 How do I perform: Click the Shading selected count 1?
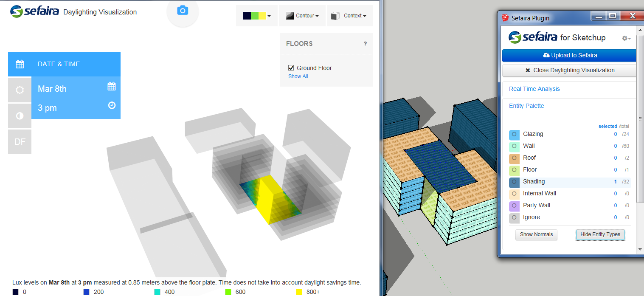[615, 181]
